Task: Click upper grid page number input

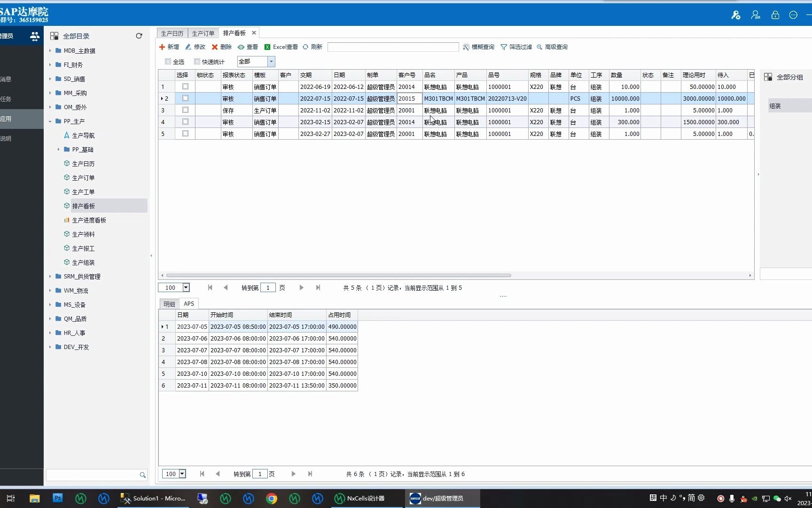Action: click(x=268, y=288)
